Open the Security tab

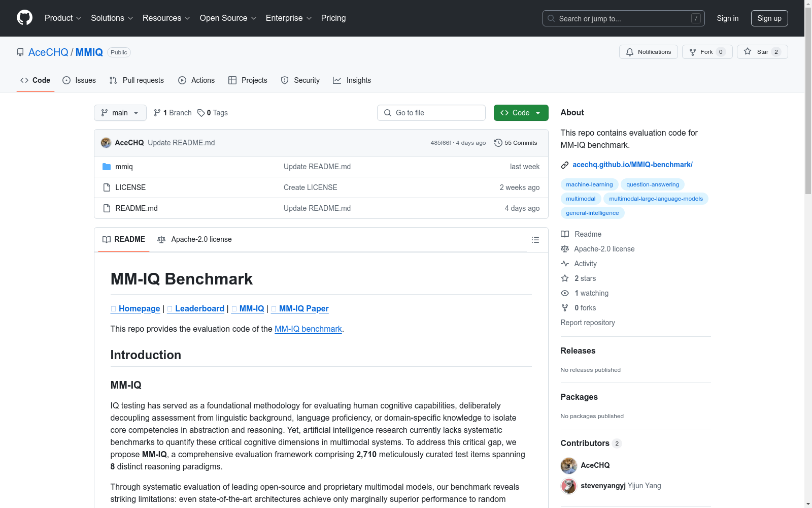(300, 80)
